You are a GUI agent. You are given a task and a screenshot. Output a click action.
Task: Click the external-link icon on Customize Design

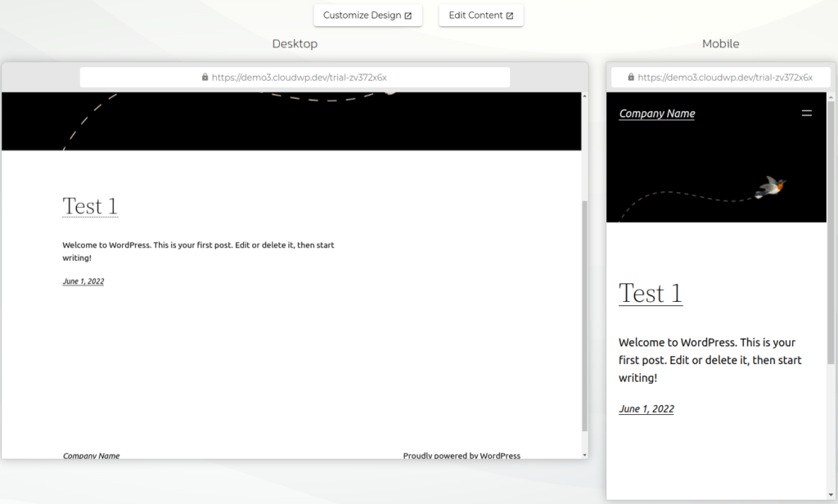click(408, 16)
